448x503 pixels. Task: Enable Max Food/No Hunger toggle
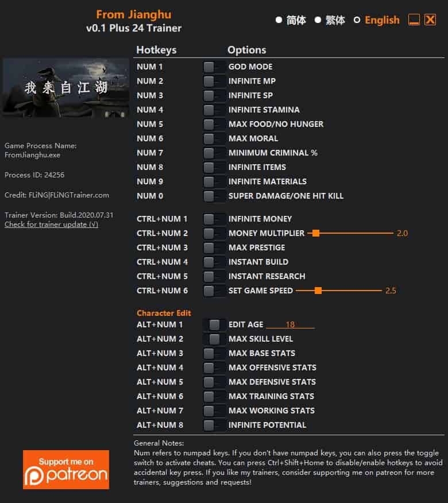[214, 124]
